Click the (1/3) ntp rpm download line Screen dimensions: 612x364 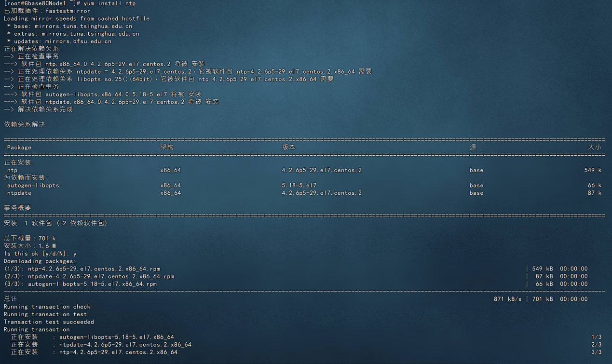(x=82, y=269)
